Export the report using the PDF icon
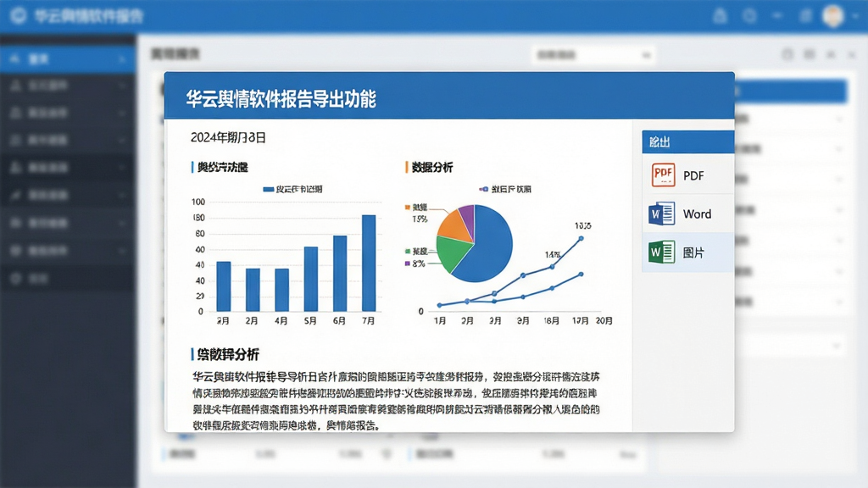Viewport: 868px width, 488px height. click(663, 175)
